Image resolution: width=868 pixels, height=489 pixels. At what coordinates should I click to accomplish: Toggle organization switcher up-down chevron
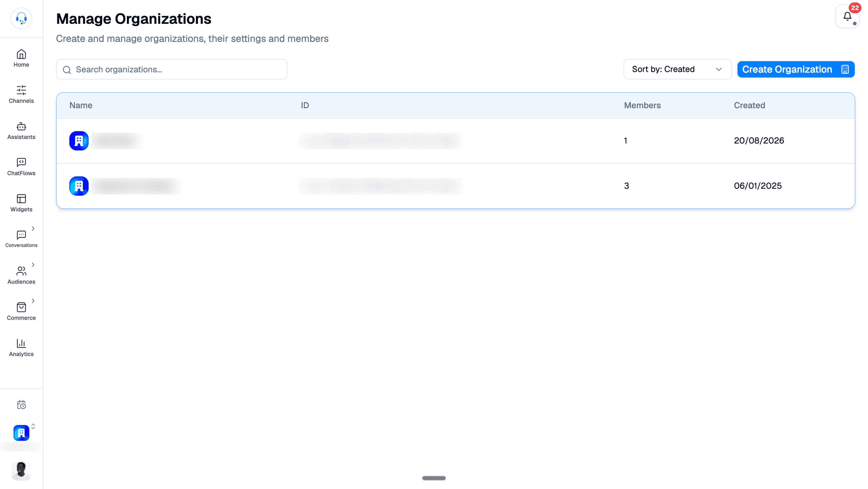point(33,426)
